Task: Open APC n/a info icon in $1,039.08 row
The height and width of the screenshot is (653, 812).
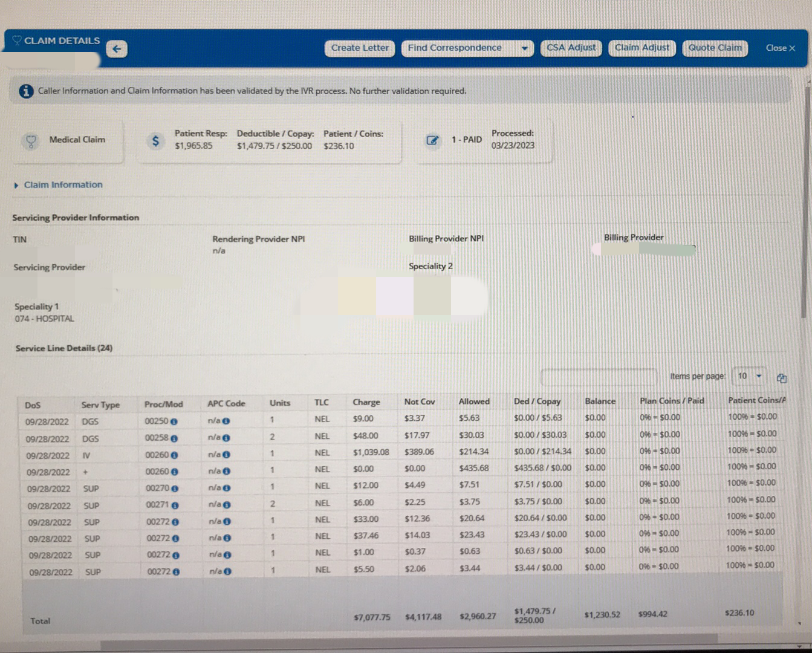Action: click(x=226, y=454)
